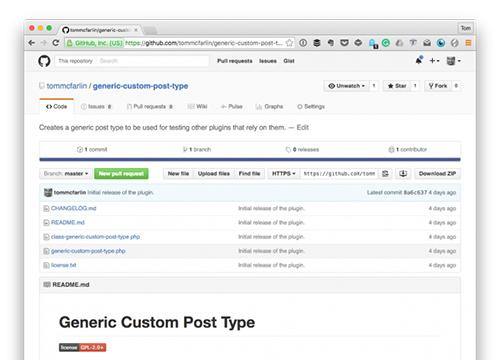The image size is (500, 360).
Task: Click the 1Password extension icon
Action: 303,43
